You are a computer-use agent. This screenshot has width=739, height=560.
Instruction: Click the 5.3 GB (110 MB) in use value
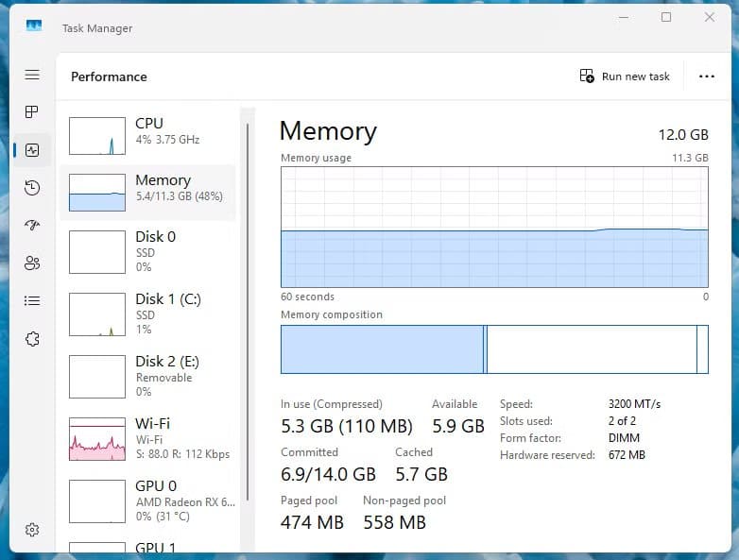(347, 426)
